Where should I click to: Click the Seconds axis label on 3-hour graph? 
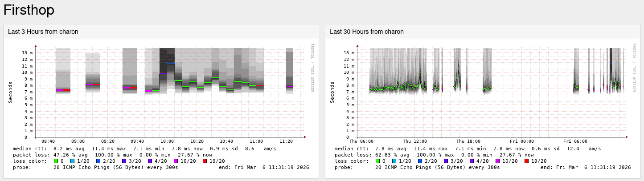point(11,92)
